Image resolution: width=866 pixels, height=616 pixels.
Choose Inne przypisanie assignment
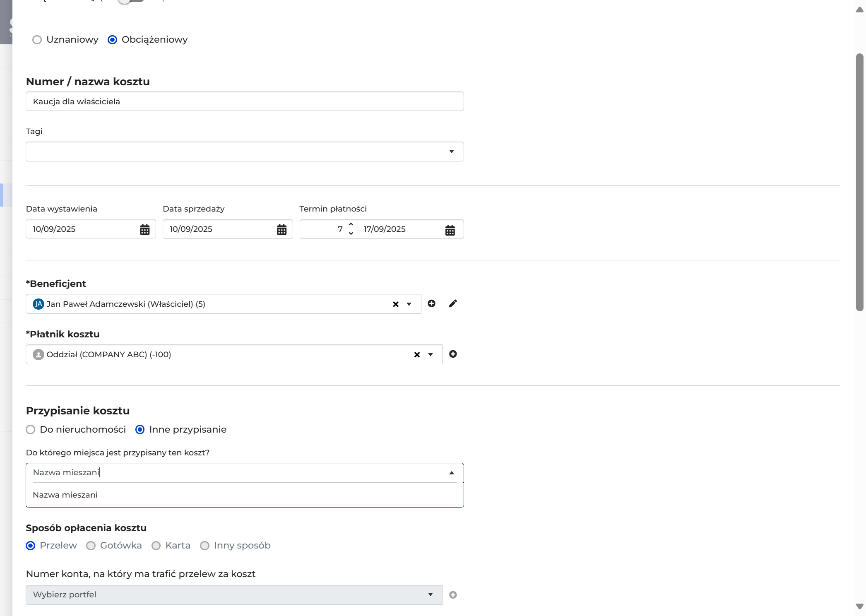click(140, 430)
